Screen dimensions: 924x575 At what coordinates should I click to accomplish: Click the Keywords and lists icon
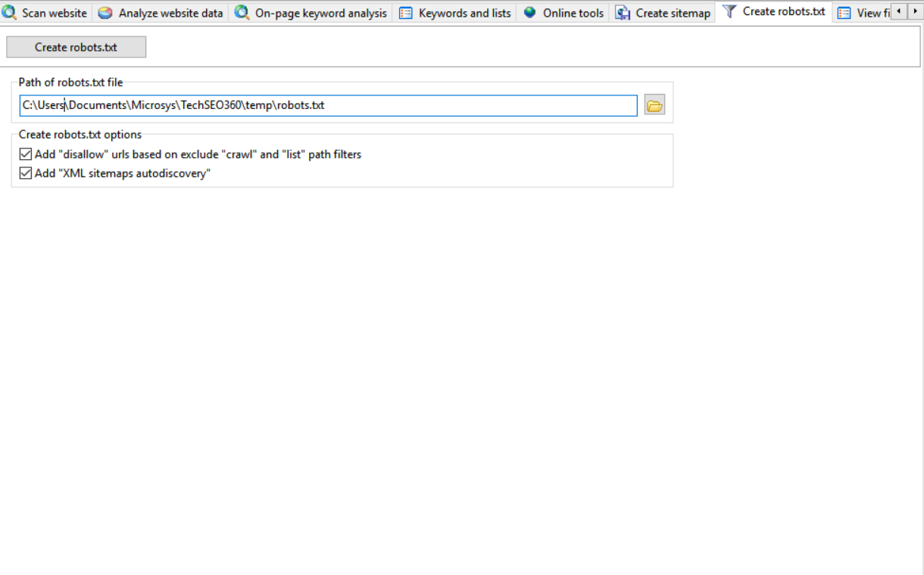point(406,13)
